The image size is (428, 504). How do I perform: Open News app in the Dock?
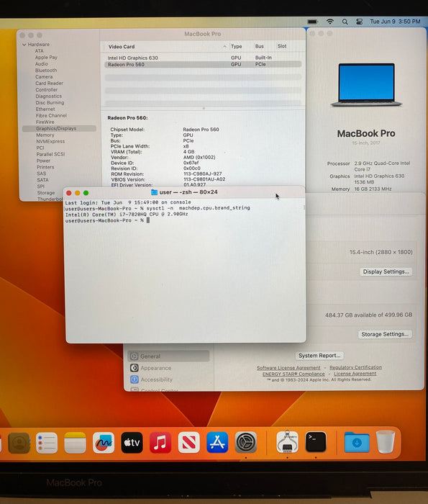click(188, 443)
